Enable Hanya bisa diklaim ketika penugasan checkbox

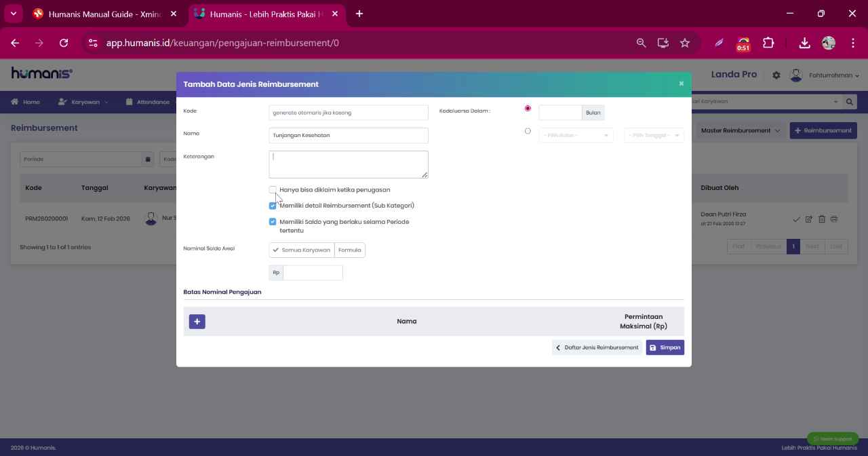[273, 190]
